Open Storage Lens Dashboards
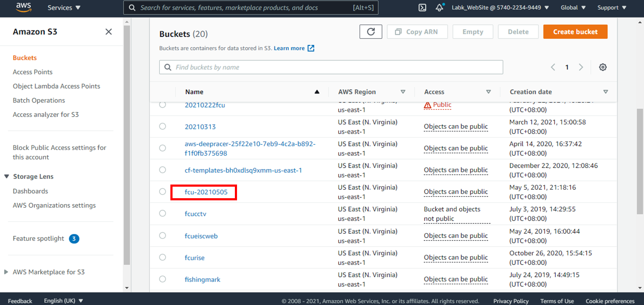The image size is (644, 305). point(30,191)
